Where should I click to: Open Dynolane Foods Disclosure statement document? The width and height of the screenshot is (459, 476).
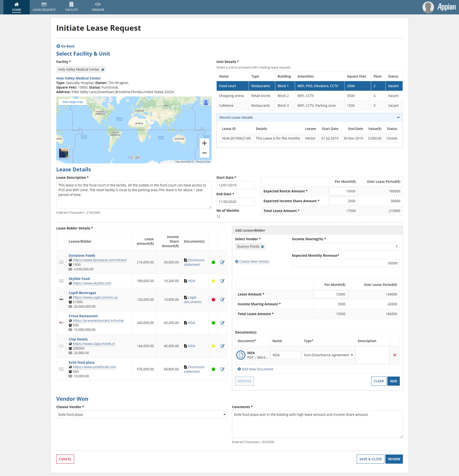point(194,262)
